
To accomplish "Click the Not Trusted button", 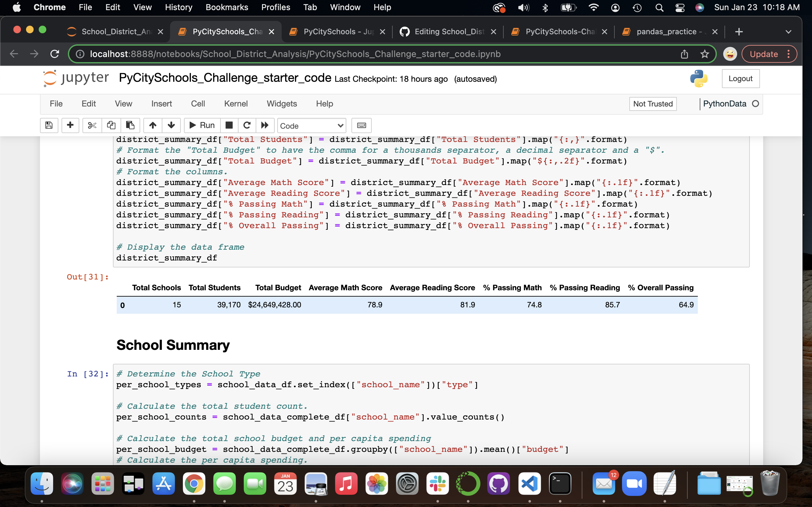I will pos(653,104).
